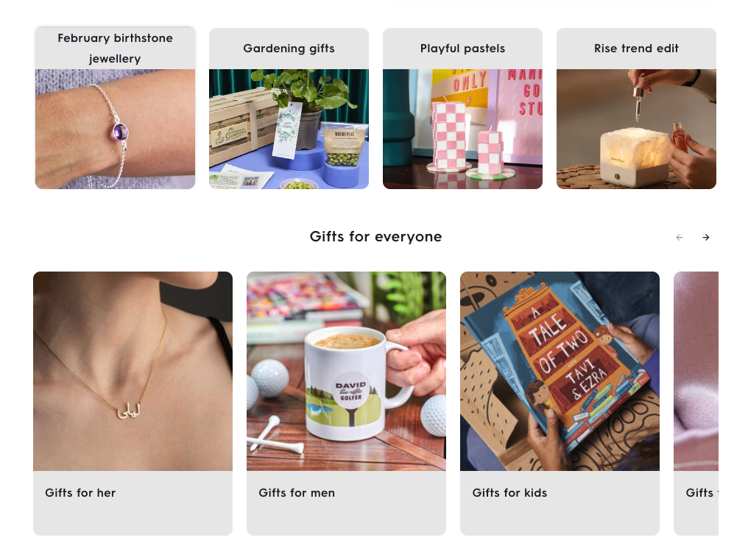Click the gardening crate and plant image
The image size is (748, 560).
[289, 129]
